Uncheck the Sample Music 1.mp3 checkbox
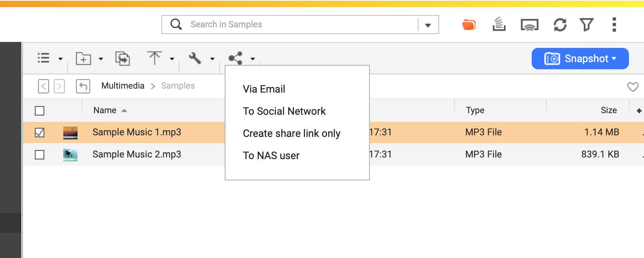This screenshot has height=258, width=644. point(40,133)
